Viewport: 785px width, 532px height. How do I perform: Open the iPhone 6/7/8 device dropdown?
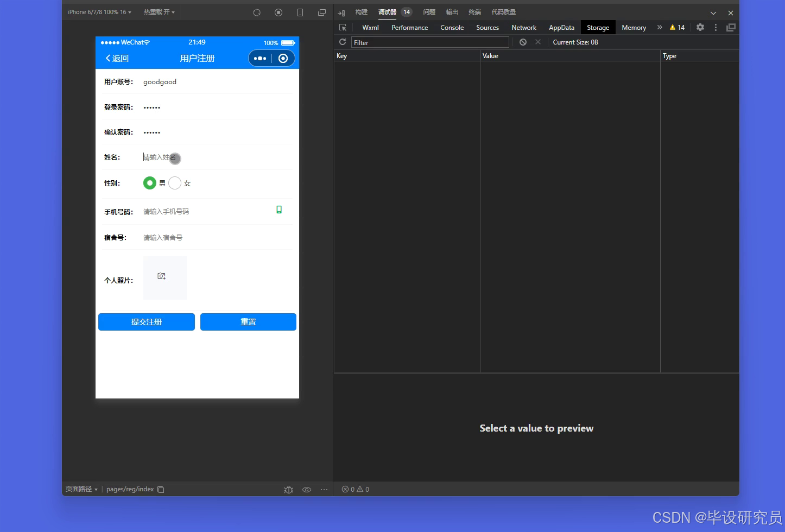pyautogui.click(x=99, y=12)
